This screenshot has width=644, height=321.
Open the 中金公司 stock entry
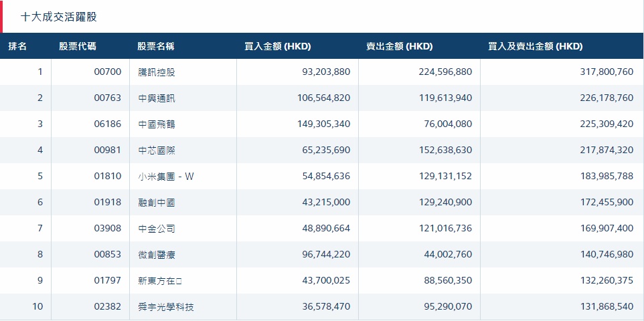pos(156,229)
